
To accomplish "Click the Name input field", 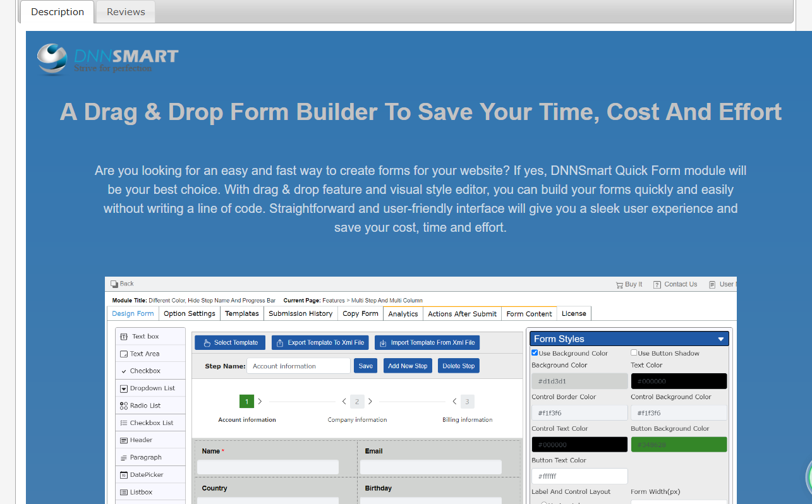I will (x=268, y=467).
